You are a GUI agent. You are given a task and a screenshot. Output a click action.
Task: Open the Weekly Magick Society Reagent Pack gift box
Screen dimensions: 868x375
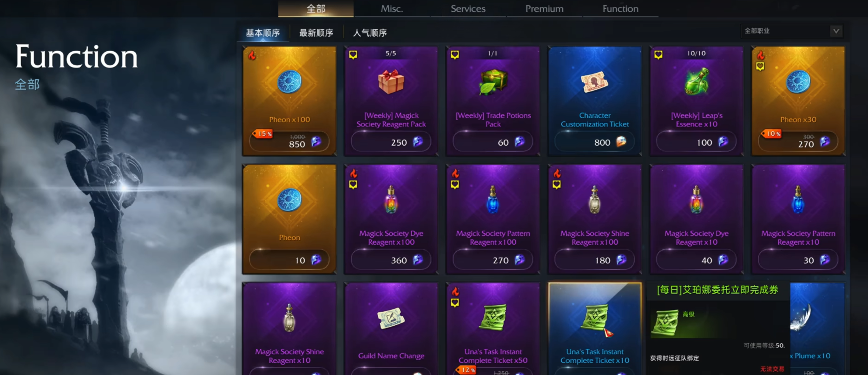point(391,82)
